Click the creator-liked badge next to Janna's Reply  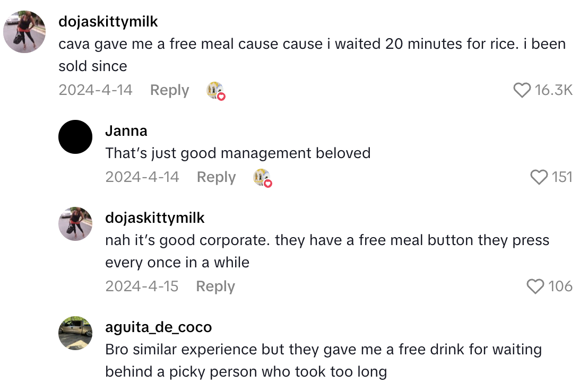(x=263, y=177)
